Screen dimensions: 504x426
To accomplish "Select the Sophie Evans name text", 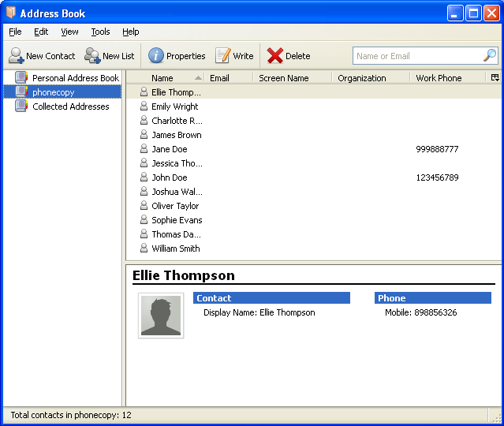I will [177, 220].
